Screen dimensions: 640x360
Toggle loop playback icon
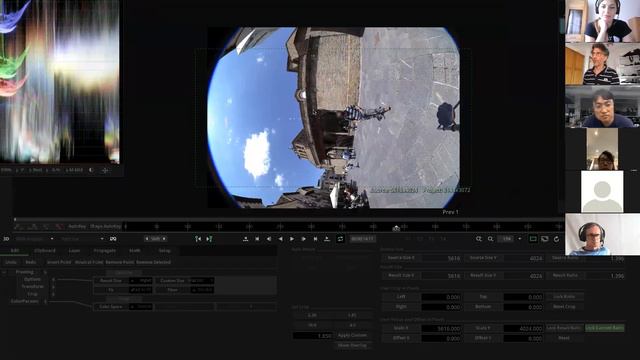point(340,239)
